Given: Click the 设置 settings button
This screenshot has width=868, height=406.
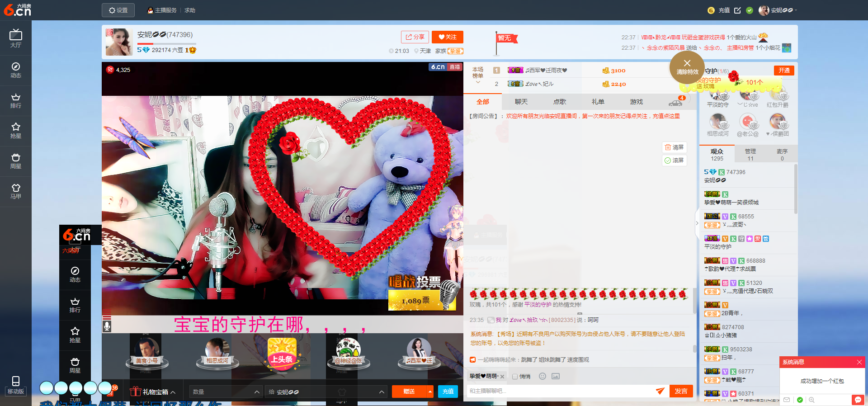Looking at the screenshot, I should point(118,10).
